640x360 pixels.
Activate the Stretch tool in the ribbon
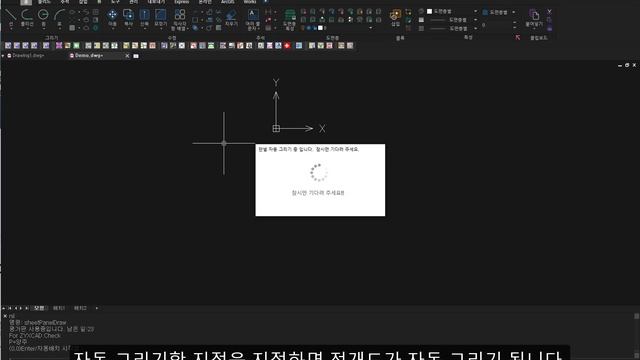[x=144, y=17]
